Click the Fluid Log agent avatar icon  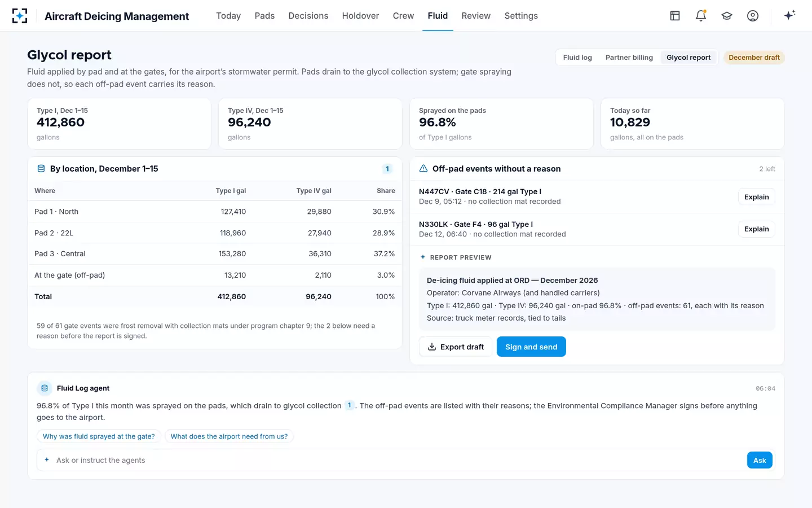point(45,388)
